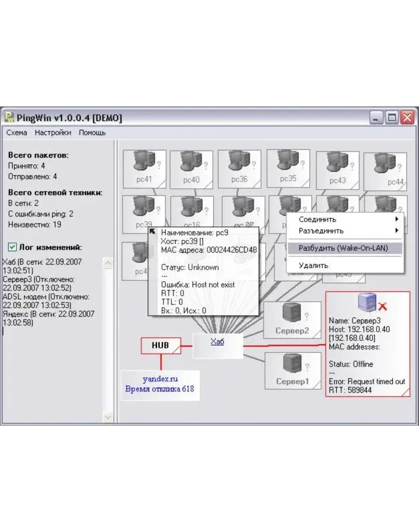The image size is (419, 532).
Task: Open the Настройки menu
Action: tap(53, 133)
